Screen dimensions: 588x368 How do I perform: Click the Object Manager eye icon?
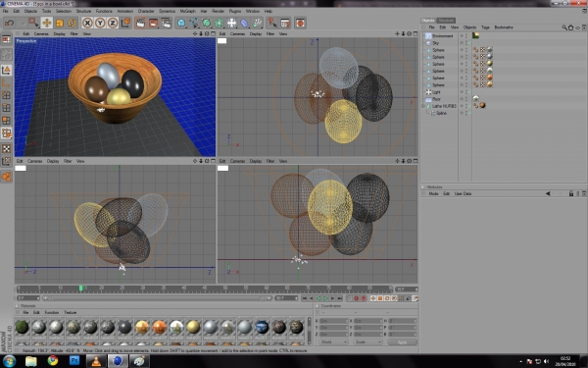click(578, 27)
